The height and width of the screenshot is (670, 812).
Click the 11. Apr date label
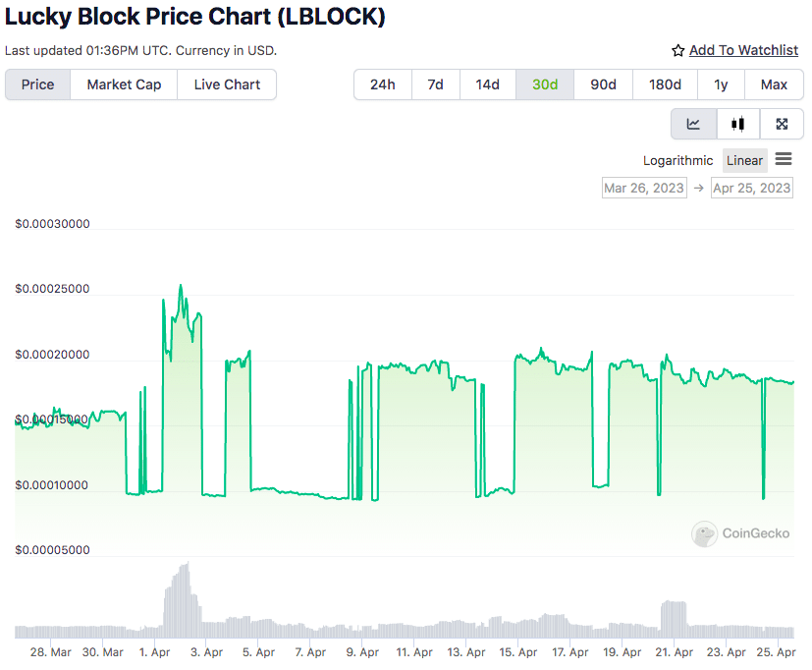(x=414, y=652)
